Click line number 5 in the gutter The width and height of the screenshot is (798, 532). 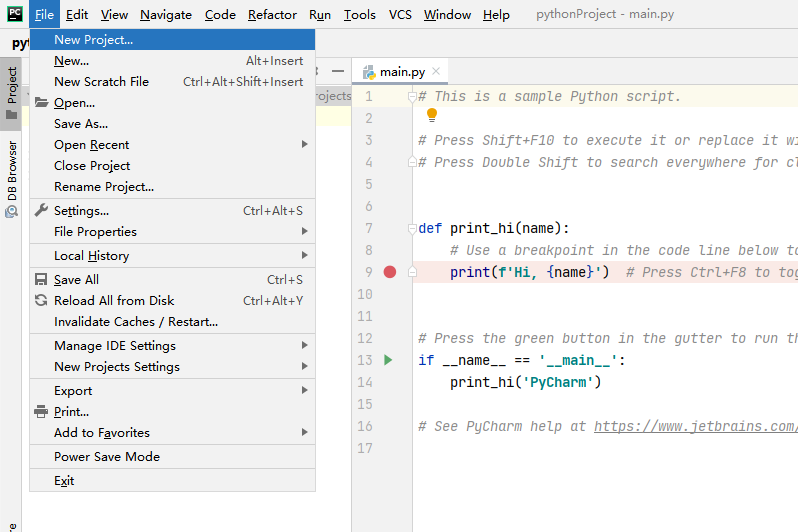coord(368,184)
